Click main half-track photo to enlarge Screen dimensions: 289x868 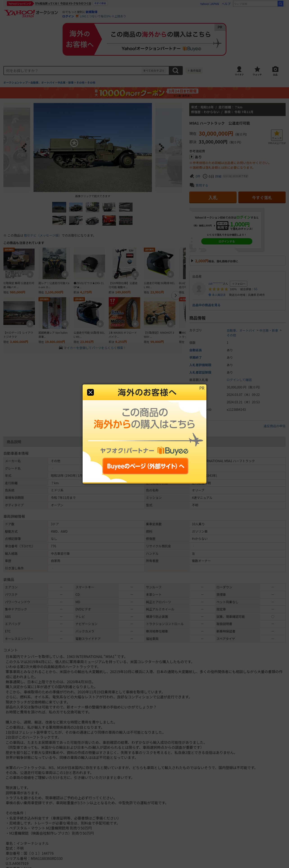coord(93,147)
